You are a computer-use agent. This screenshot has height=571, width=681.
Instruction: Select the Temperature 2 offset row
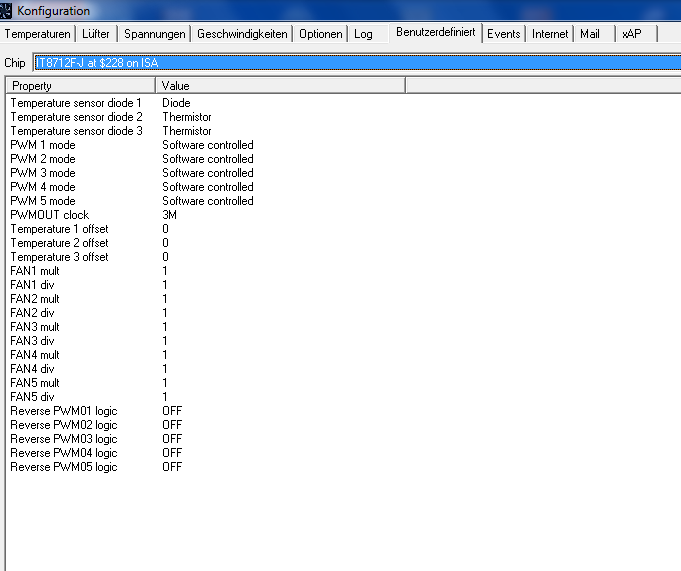tap(59, 243)
